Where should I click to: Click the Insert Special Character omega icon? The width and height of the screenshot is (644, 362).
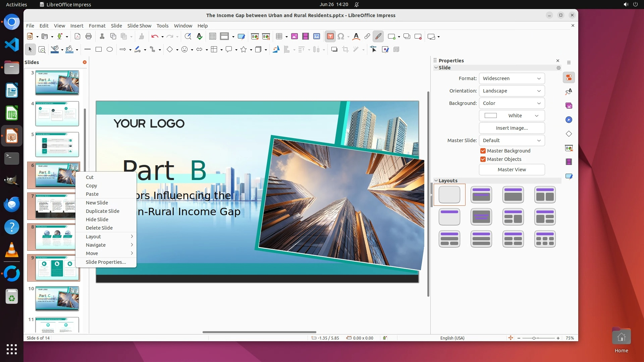341,37
